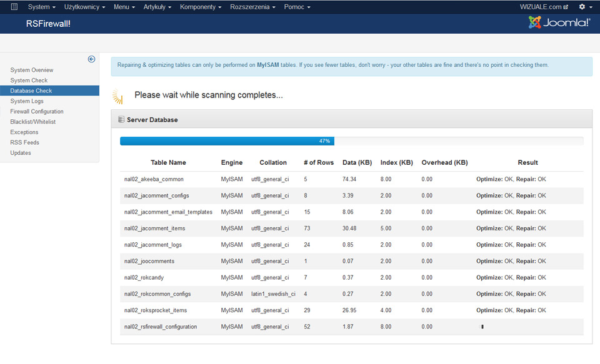This screenshot has height=364, width=600.
Task: Click the result for nal02_rokcandy
Action: pos(511,278)
